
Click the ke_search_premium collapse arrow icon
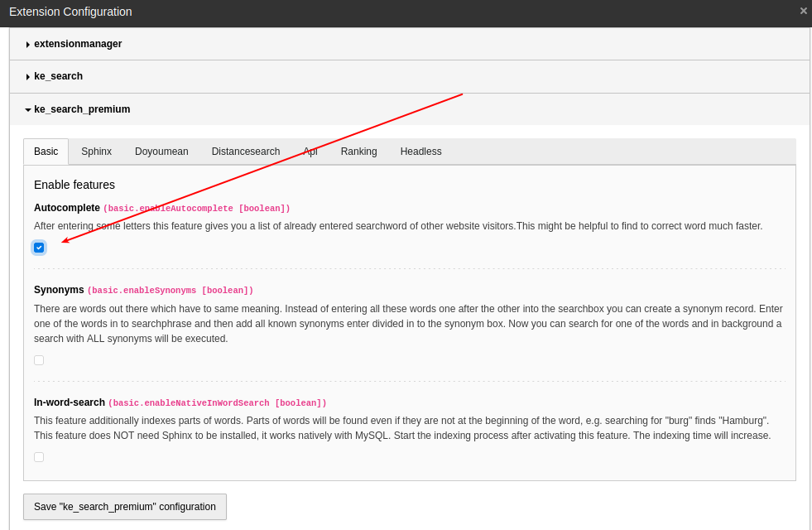coord(27,108)
